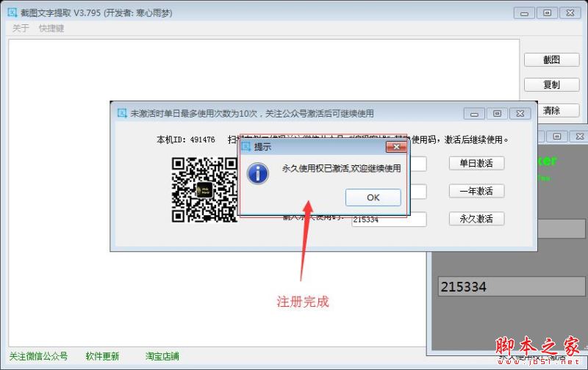588x370 pixels.
Task: Open the 淘宝店铺 link
Action: [162, 356]
